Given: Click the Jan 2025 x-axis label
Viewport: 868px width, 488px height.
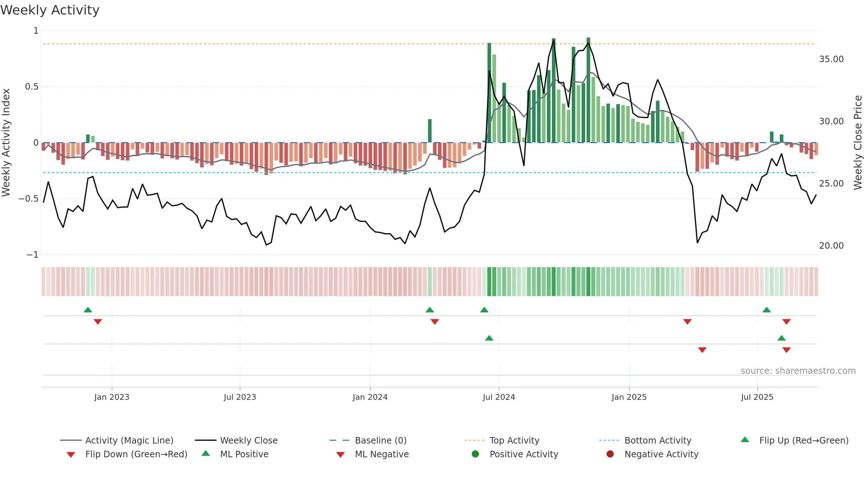Looking at the screenshot, I should coord(629,397).
